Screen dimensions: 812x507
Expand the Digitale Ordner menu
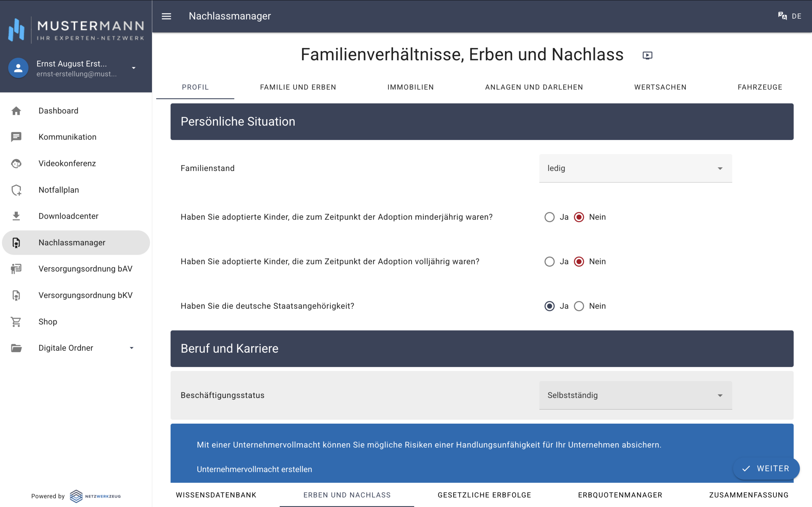pyautogui.click(x=132, y=348)
